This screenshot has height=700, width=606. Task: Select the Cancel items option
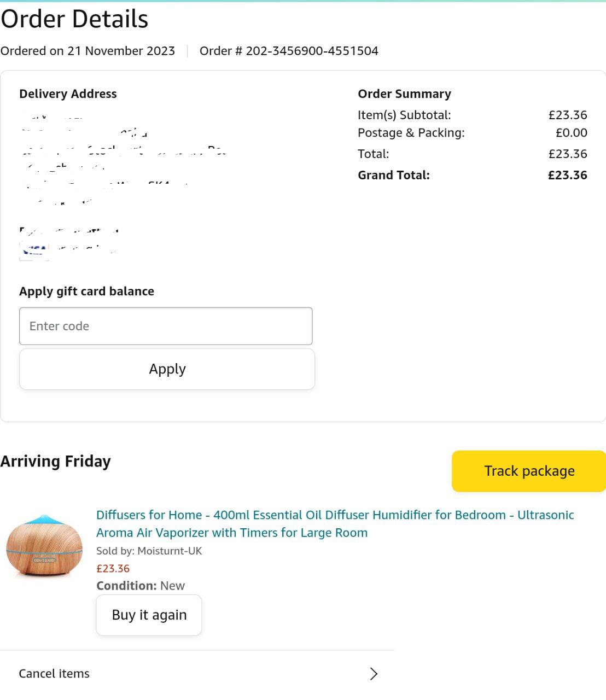pyautogui.click(x=54, y=674)
